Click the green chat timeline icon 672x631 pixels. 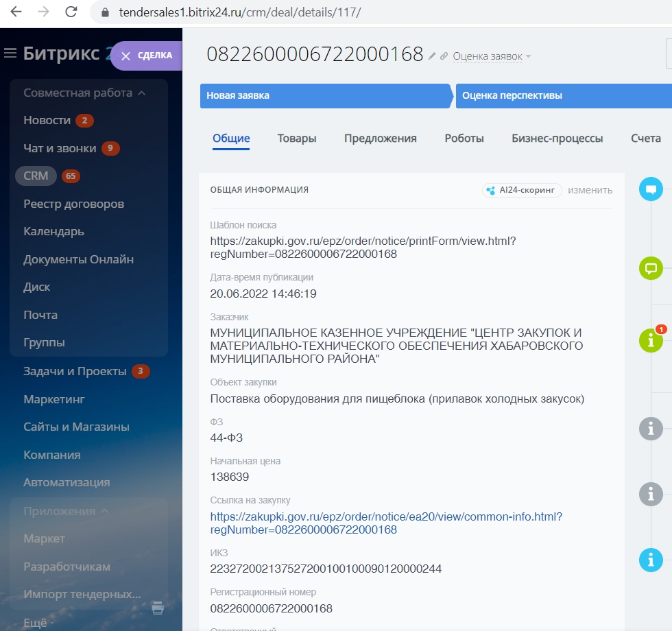tap(651, 267)
